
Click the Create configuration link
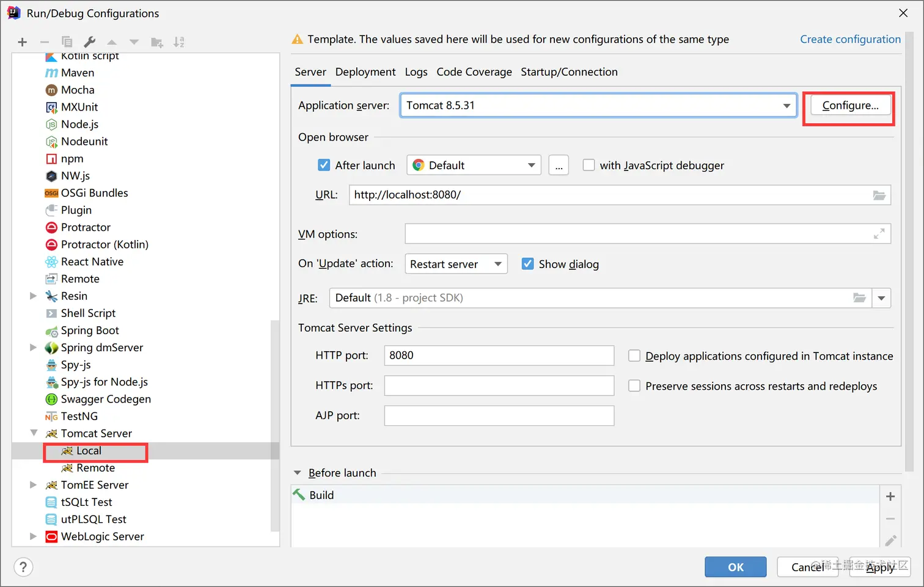tap(850, 39)
